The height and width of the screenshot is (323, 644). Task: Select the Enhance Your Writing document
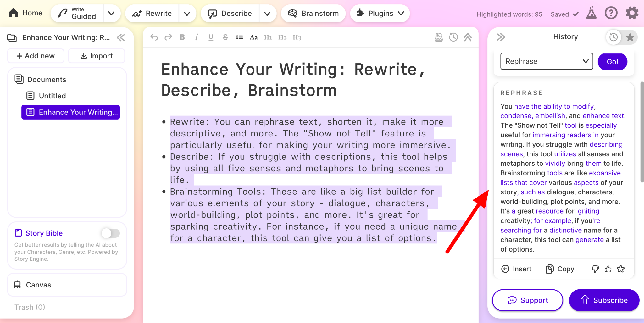pyautogui.click(x=70, y=112)
